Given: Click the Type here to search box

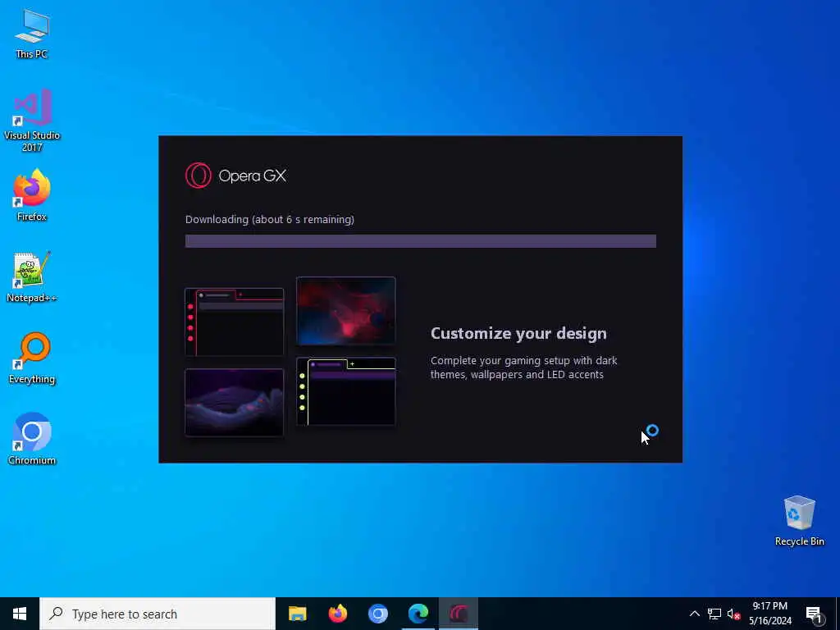Looking at the screenshot, I should 157,614.
